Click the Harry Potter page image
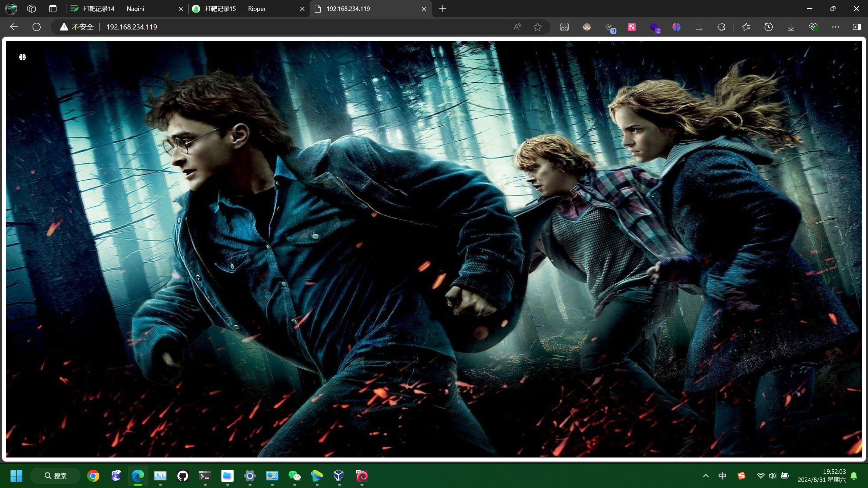The image size is (868, 488). (x=434, y=249)
